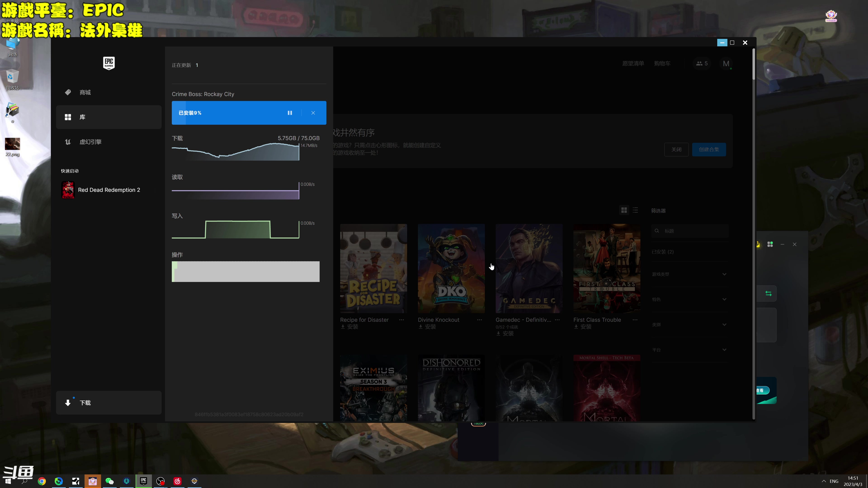Open the friends list showing 5 online
The width and height of the screenshot is (868, 488).
[702, 63]
